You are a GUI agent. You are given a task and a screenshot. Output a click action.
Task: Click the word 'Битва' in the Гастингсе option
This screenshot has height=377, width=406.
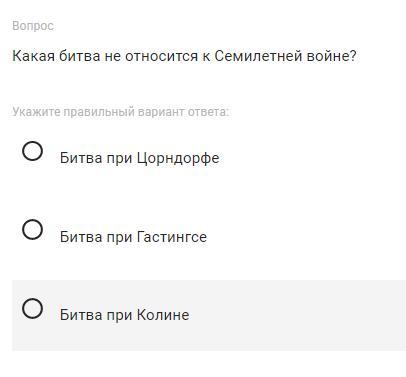point(81,237)
